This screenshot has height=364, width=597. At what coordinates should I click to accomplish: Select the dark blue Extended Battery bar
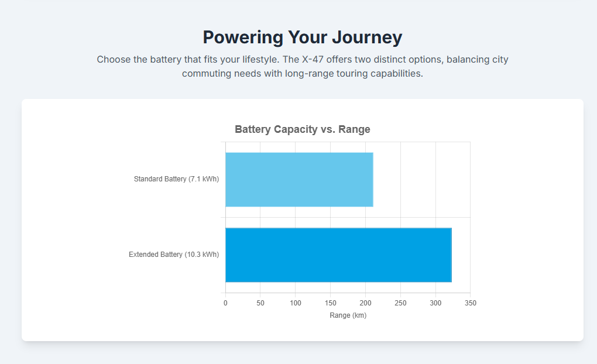338,255
